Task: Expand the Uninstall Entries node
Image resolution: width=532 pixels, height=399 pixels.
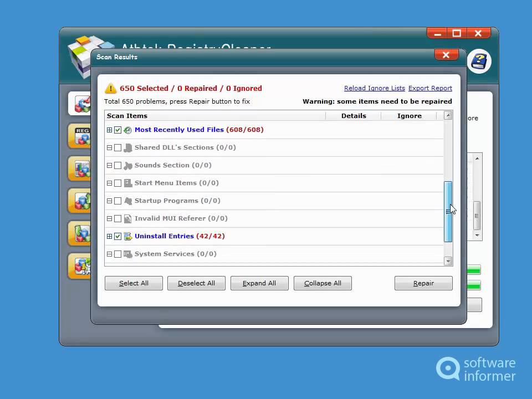Action: click(109, 236)
